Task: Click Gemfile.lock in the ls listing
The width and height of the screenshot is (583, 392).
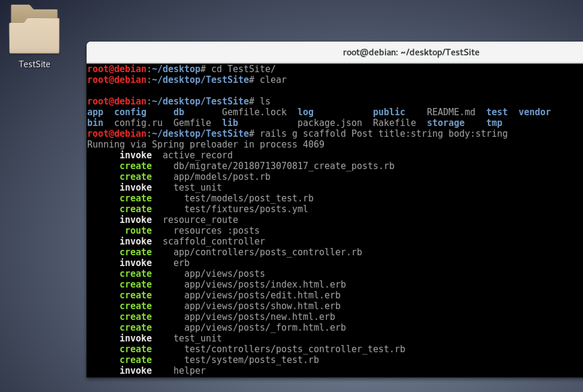Action: click(x=254, y=112)
